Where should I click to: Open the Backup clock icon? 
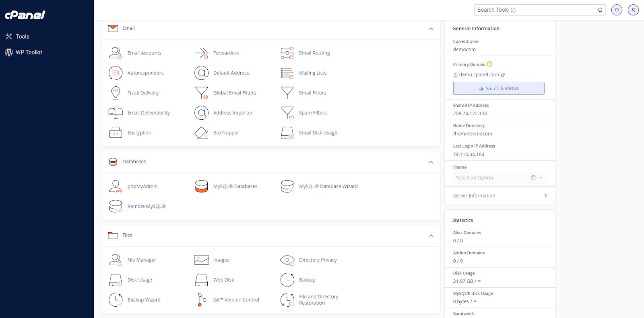(x=287, y=280)
